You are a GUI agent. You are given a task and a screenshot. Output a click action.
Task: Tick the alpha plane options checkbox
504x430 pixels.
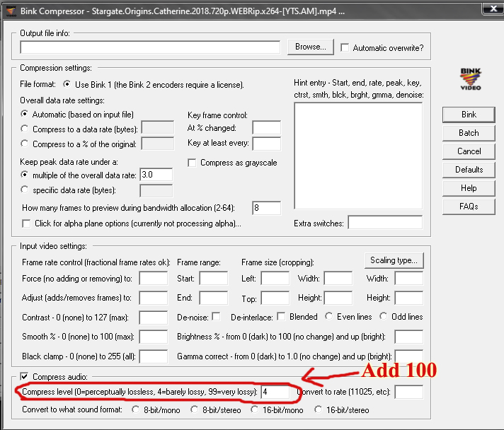26,223
